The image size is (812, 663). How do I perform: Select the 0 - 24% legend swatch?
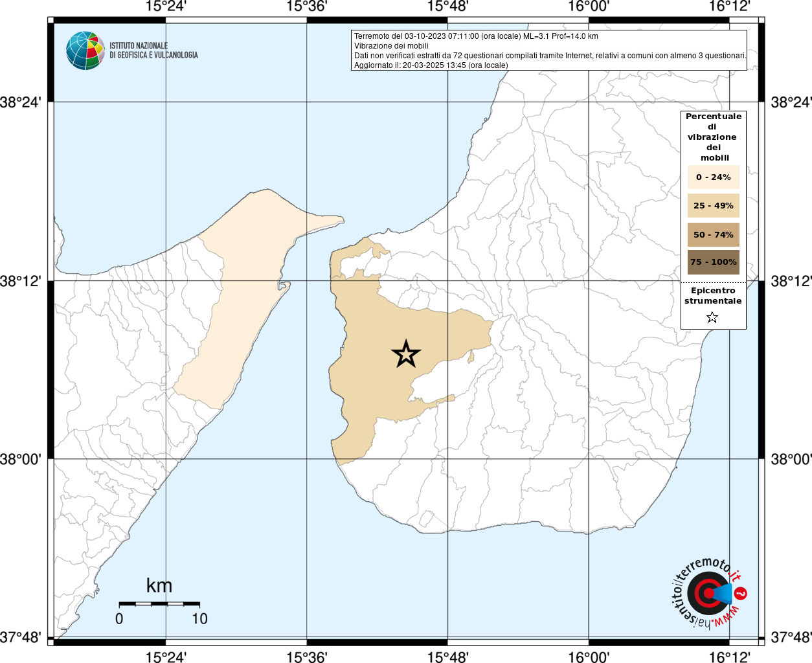[714, 177]
